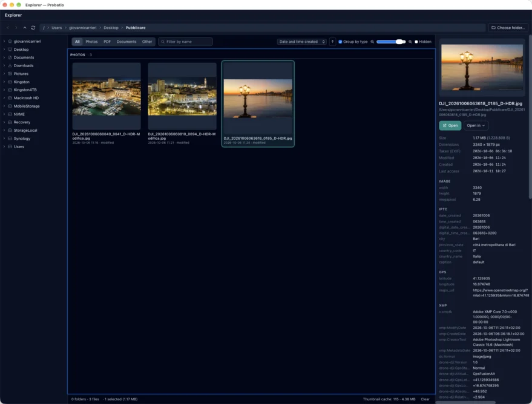Image resolution: width=532 pixels, height=404 pixels.
Task: Refresh the current folder listing
Action: pyautogui.click(x=33, y=28)
